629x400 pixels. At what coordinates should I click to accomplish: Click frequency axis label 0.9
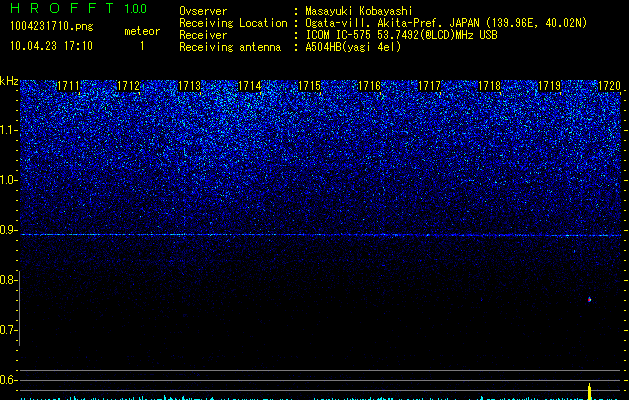coord(9,230)
